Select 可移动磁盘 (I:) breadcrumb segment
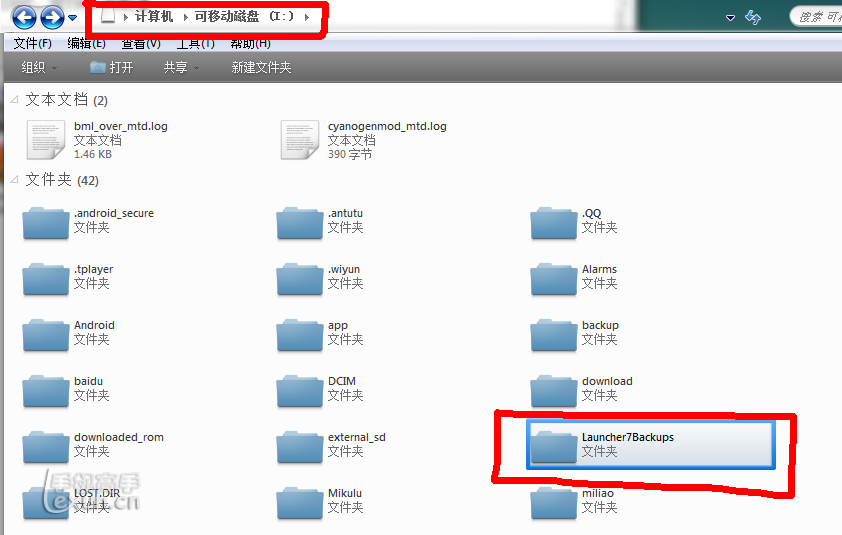This screenshot has width=842, height=535. (x=244, y=16)
